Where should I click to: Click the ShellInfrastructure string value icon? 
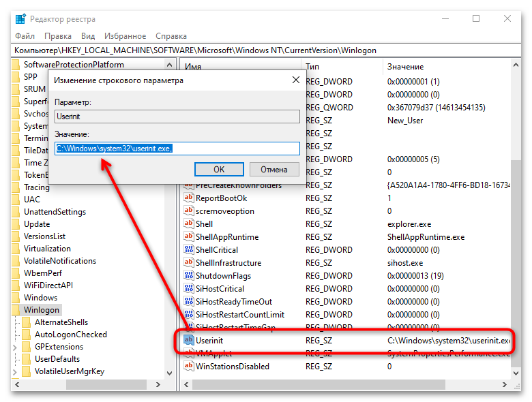(x=189, y=263)
